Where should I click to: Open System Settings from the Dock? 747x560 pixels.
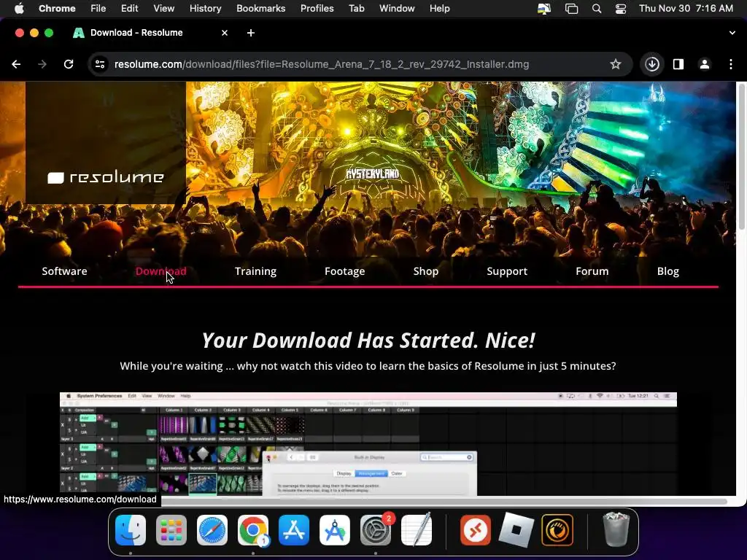pos(376,530)
